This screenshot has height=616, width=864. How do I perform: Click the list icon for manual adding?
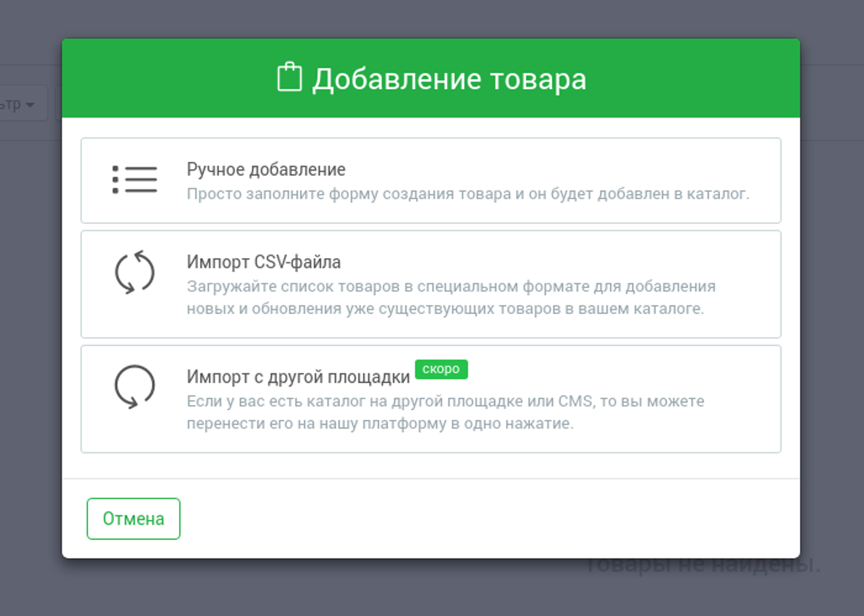pyautogui.click(x=135, y=179)
